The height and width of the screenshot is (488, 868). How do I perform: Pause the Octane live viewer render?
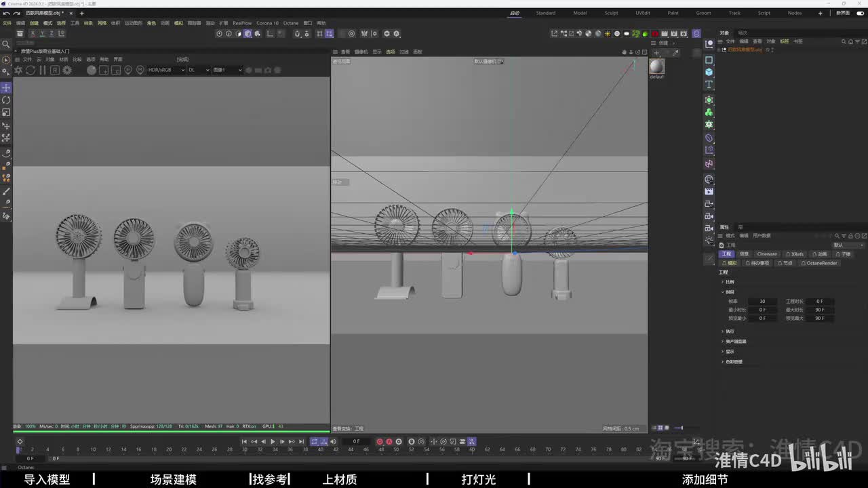click(43, 70)
